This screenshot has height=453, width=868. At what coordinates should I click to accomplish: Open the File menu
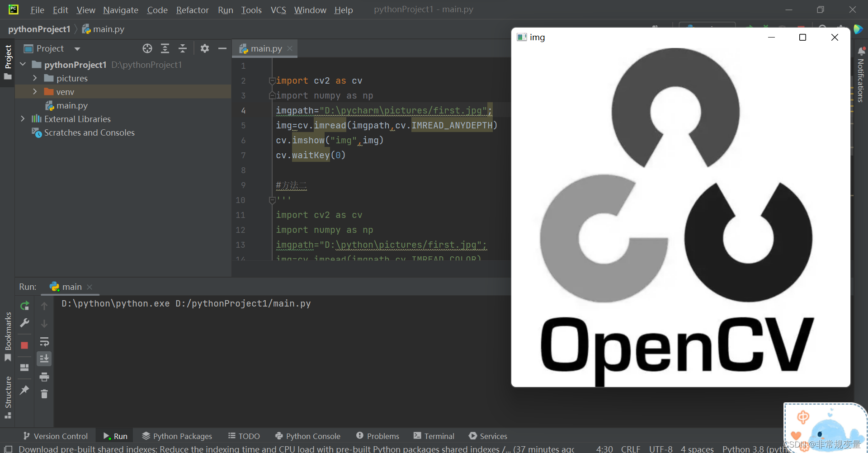[x=37, y=10]
